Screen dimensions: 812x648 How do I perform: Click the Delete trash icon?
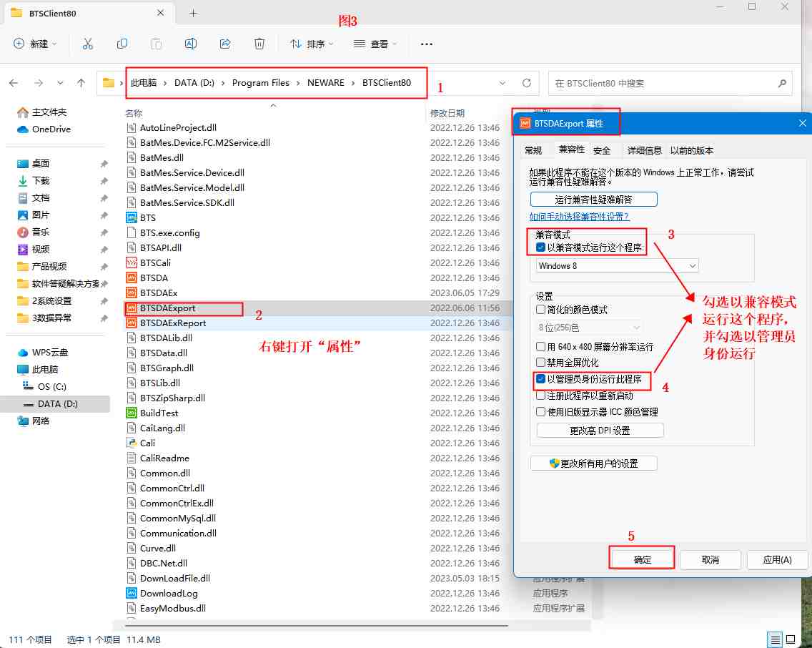coord(259,44)
